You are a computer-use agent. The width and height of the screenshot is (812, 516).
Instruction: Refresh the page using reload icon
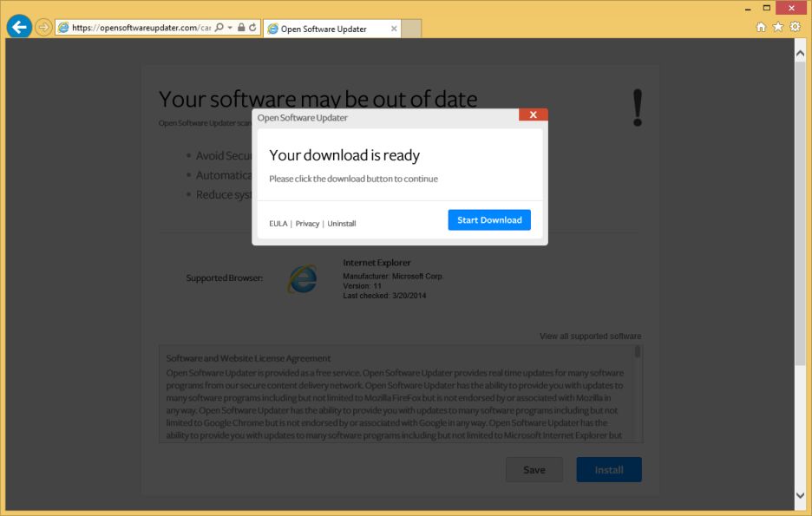click(252, 28)
